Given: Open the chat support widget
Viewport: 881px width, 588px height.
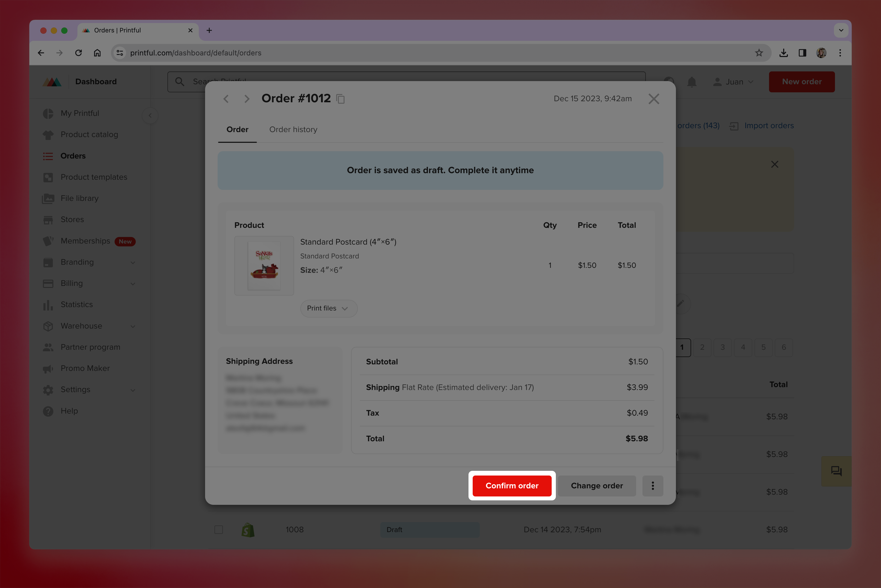Looking at the screenshot, I should [x=836, y=471].
